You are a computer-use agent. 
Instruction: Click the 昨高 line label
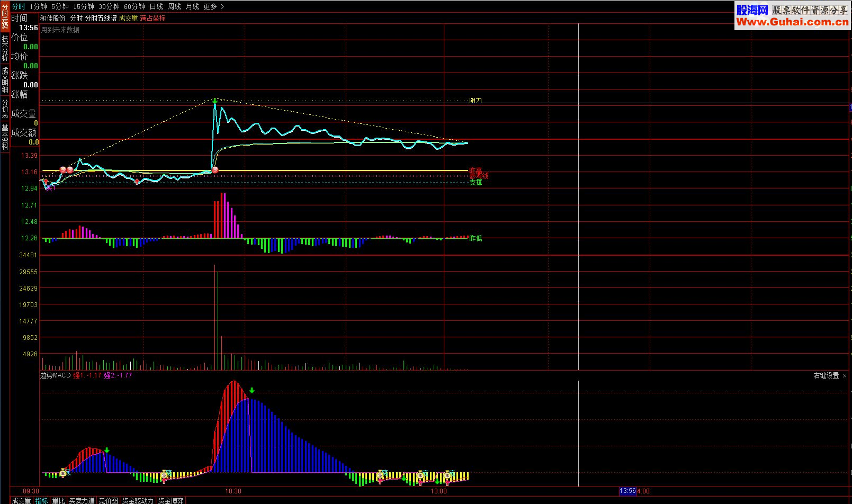[476, 170]
